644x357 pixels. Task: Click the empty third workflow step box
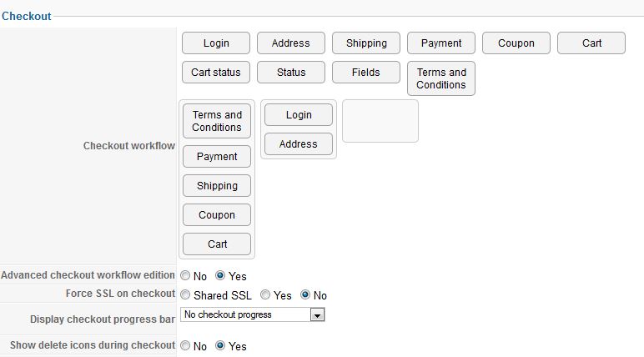pyautogui.click(x=380, y=121)
